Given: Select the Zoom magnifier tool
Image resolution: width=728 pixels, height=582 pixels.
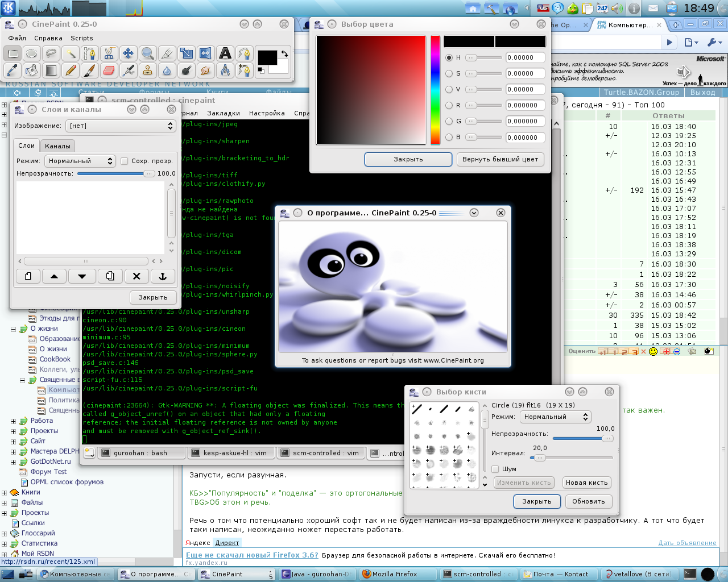Looking at the screenshot, I should (x=147, y=53).
